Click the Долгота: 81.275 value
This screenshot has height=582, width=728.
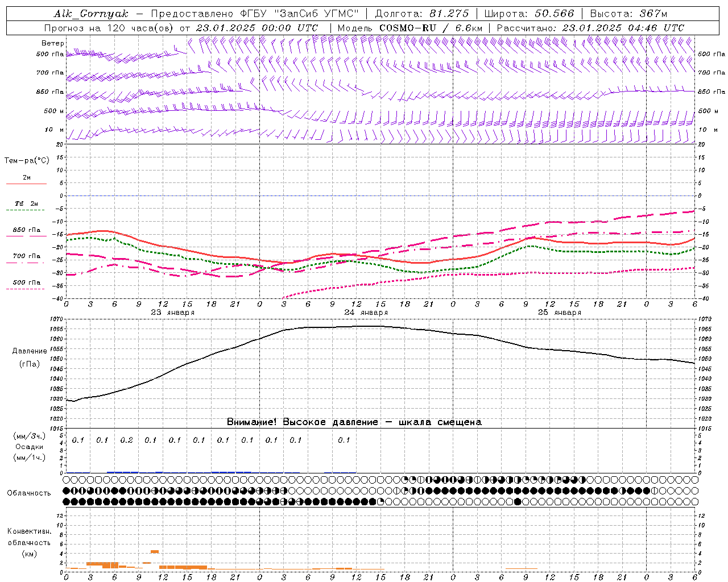coord(422,14)
